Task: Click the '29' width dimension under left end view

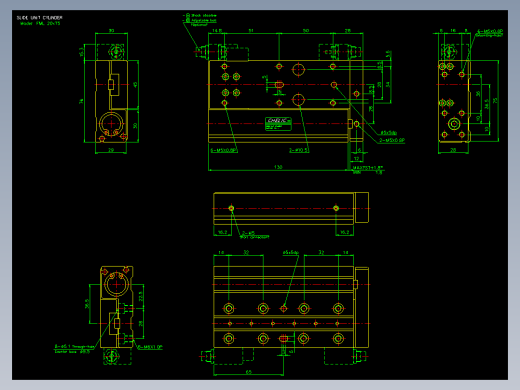Action: coord(111,150)
